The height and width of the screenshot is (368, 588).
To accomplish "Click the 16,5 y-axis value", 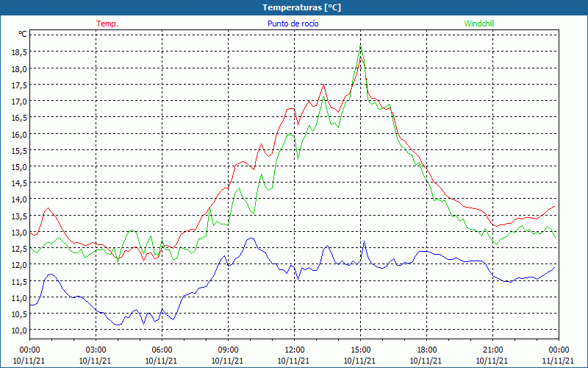I will [19, 118].
